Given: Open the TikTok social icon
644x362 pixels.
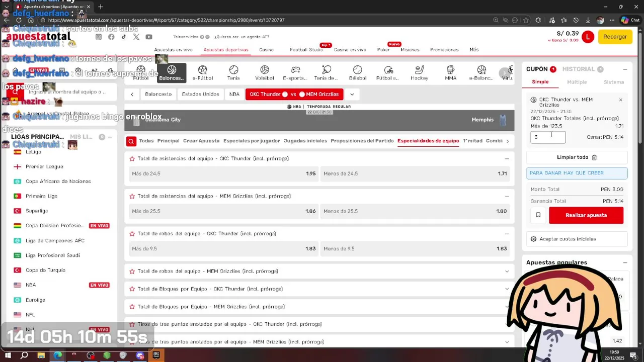Looking at the screenshot, I should (x=124, y=37).
